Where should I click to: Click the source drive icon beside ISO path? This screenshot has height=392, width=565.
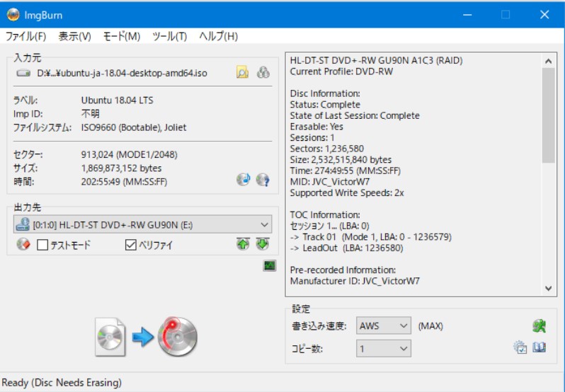tap(23, 73)
